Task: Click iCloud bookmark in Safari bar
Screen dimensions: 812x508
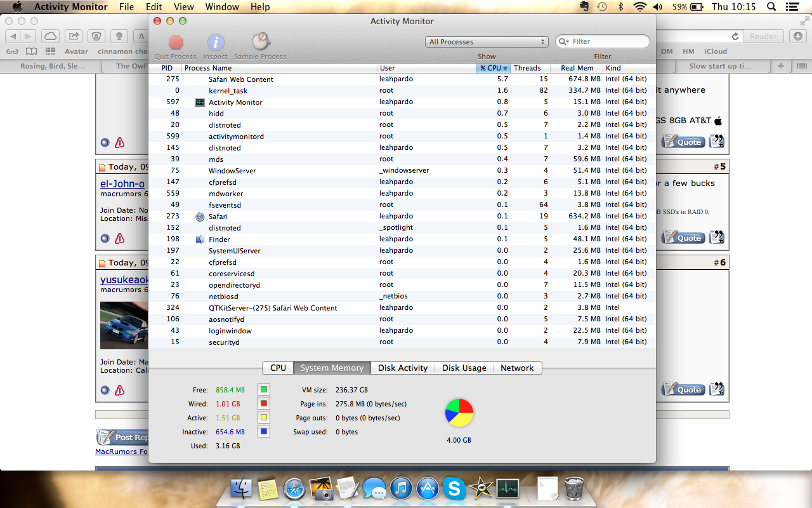Action: (716, 51)
